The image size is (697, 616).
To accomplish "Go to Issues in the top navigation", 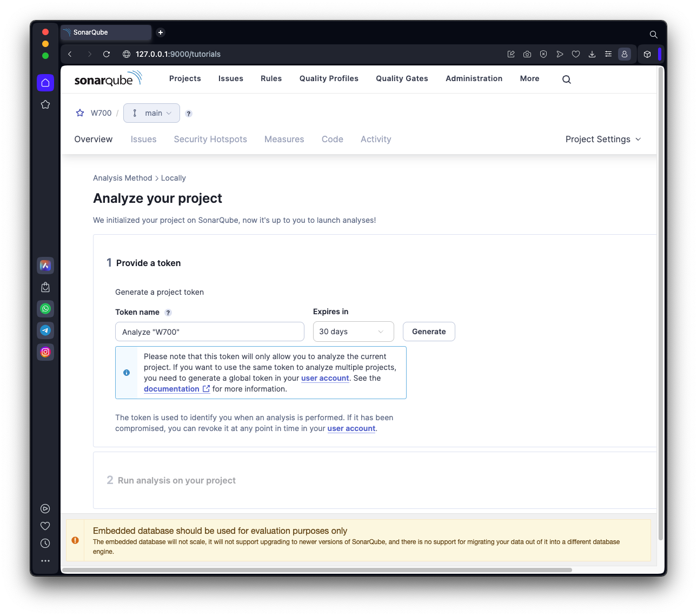I will (x=231, y=78).
